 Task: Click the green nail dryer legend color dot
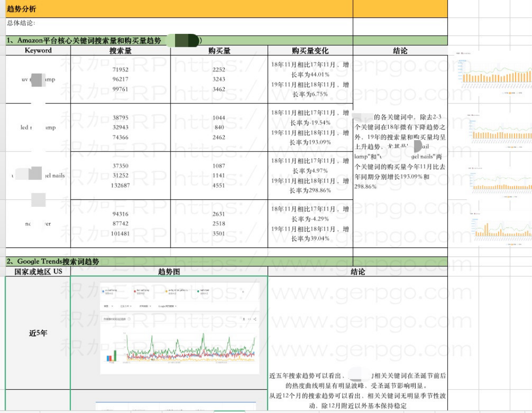tap(198, 291)
